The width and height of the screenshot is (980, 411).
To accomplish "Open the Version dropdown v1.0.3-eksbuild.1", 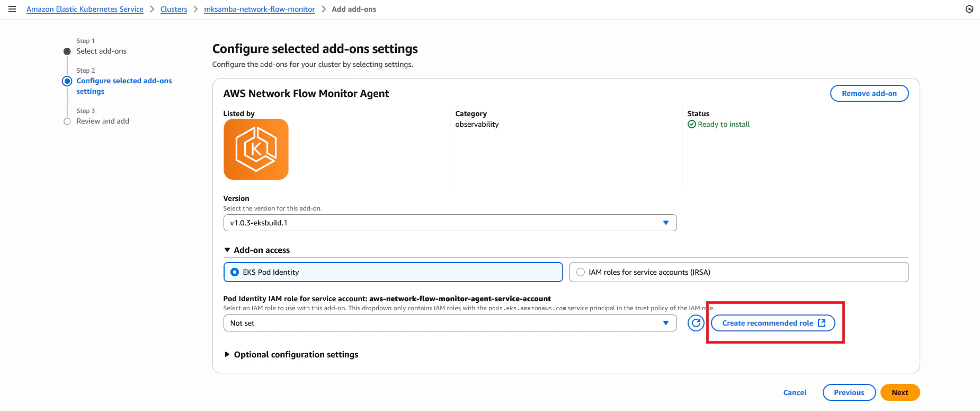I will point(450,223).
